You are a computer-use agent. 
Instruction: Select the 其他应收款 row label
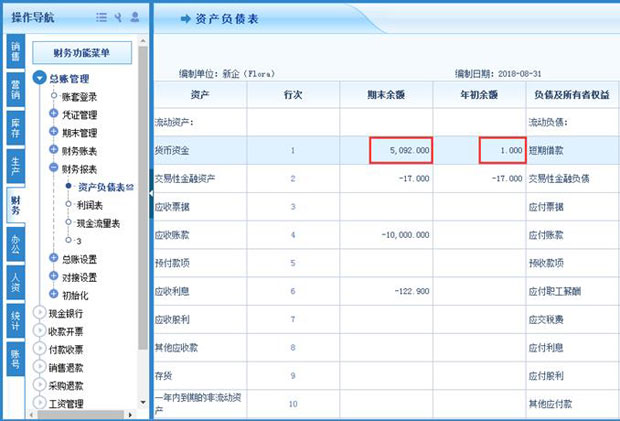[176, 347]
